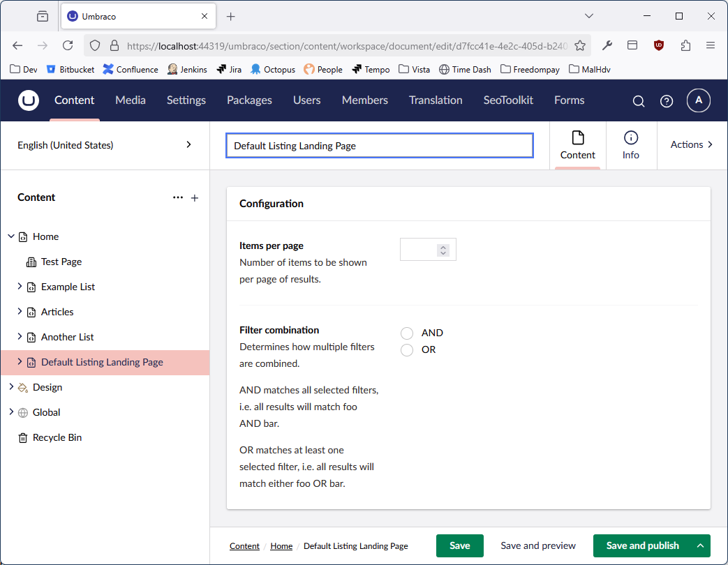Click the Another List document icon
Viewport: 728px width, 565px height.
click(x=31, y=337)
